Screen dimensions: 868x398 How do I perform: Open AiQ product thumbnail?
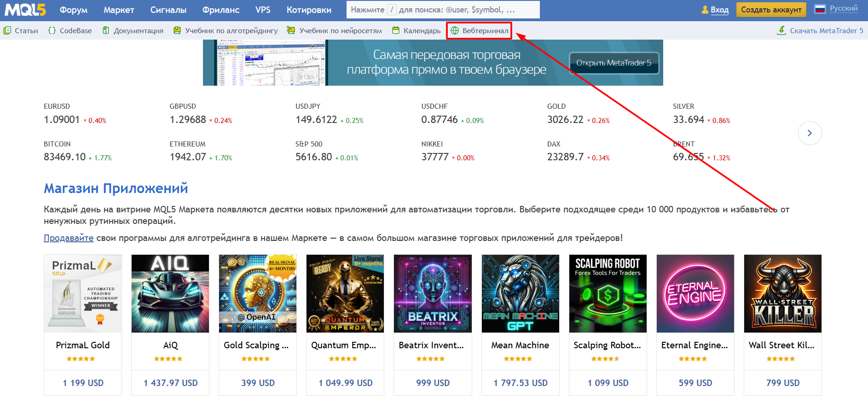click(170, 293)
